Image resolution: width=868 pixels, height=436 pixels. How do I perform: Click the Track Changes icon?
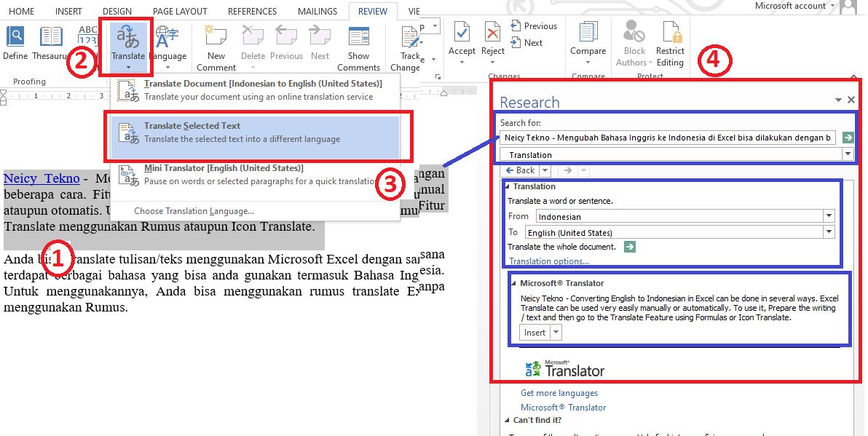click(410, 36)
